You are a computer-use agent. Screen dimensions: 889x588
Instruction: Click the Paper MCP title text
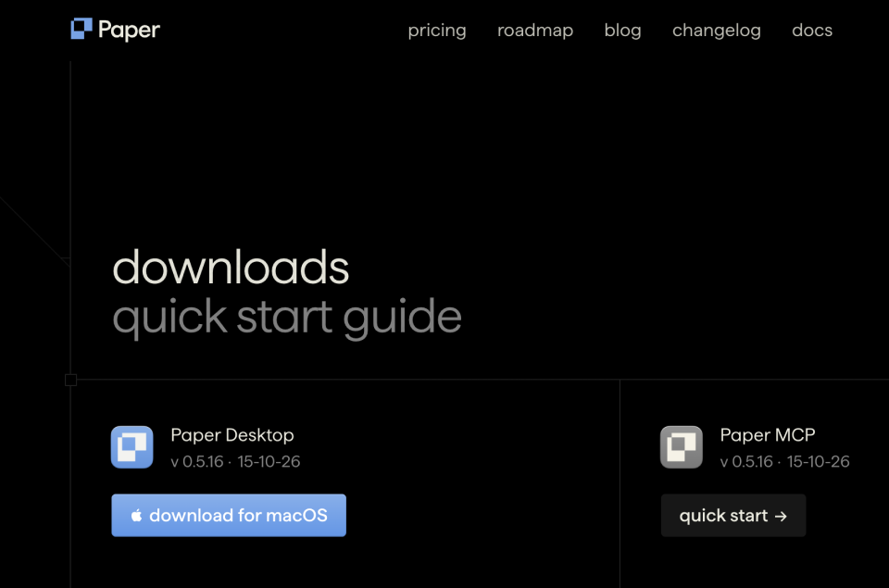tap(768, 435)
